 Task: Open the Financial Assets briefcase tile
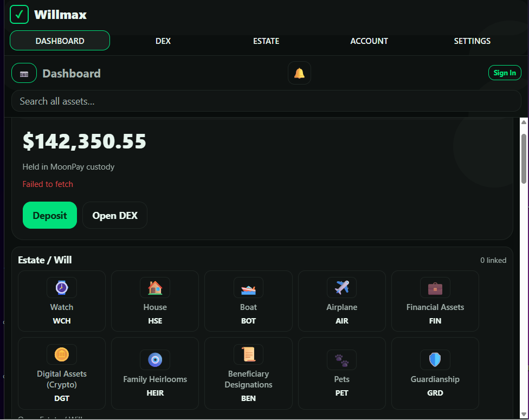pos(435,301)
